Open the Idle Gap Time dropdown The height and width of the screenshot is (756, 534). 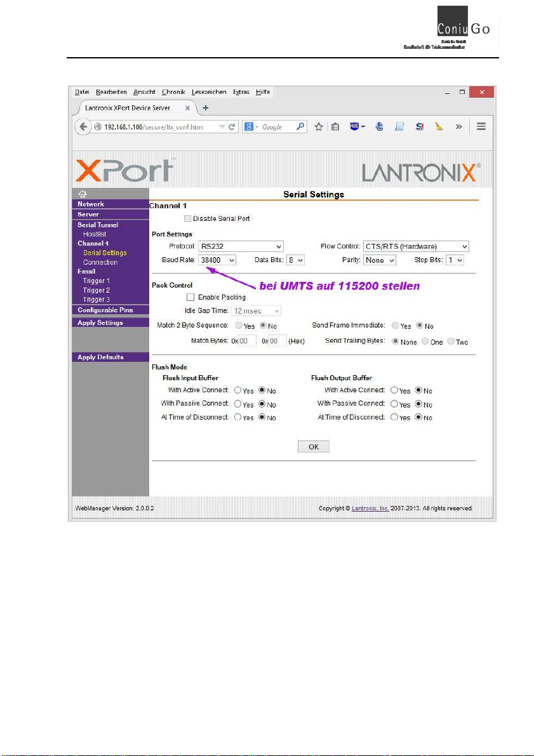[256, 311]
